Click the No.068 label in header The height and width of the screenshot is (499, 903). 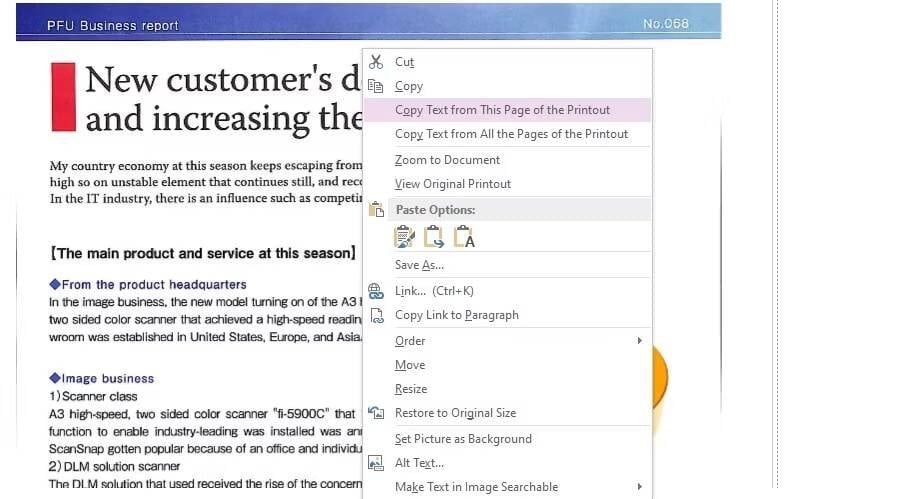coord(666,24)
